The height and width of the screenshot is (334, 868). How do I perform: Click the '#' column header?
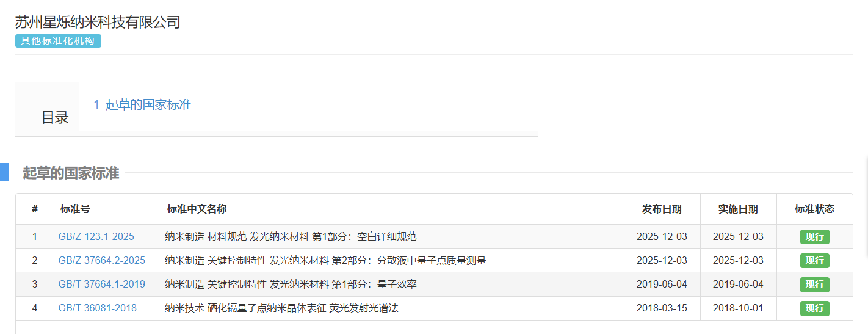click(x=35, y=209)
